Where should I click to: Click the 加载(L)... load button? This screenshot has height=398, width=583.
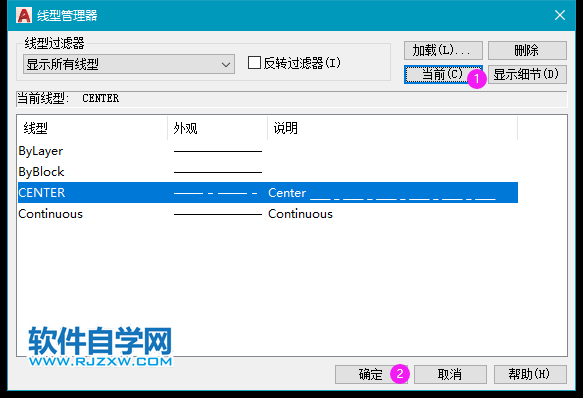443,50
